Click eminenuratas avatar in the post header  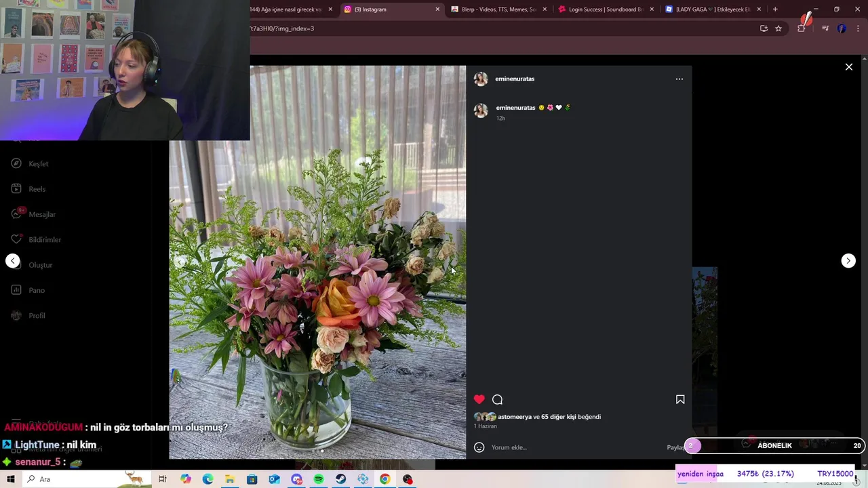pyautogui.click(x=481, y=79)
